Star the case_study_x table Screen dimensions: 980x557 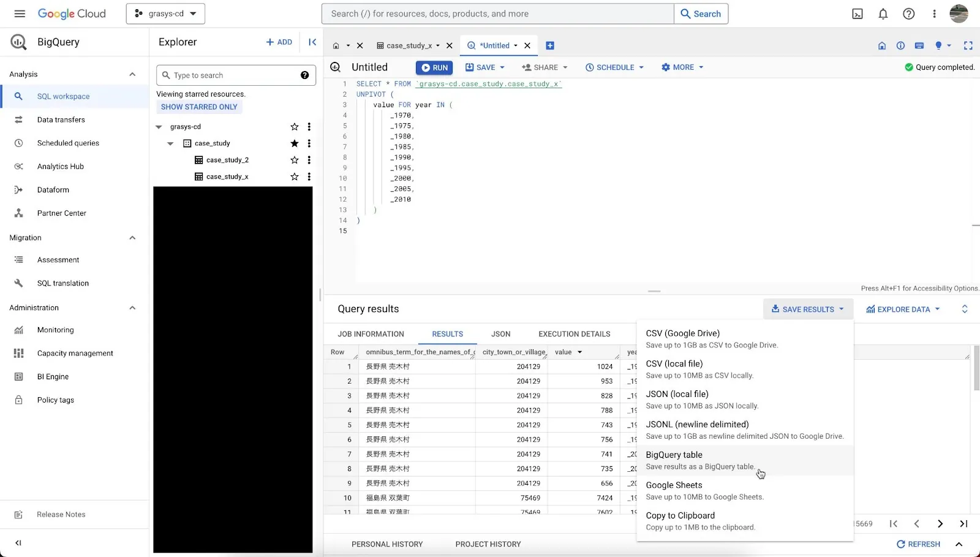click(x=295, y=176)
